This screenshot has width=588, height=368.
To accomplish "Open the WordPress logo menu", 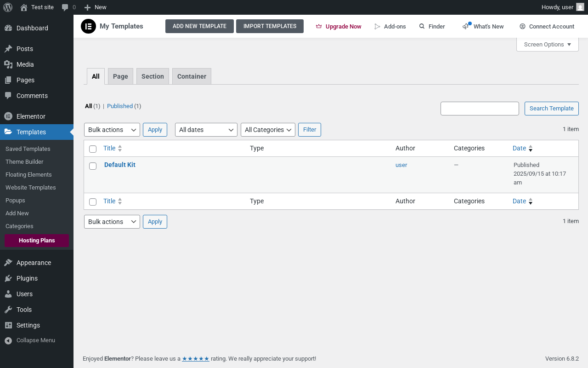I will [x=7, y=7].
